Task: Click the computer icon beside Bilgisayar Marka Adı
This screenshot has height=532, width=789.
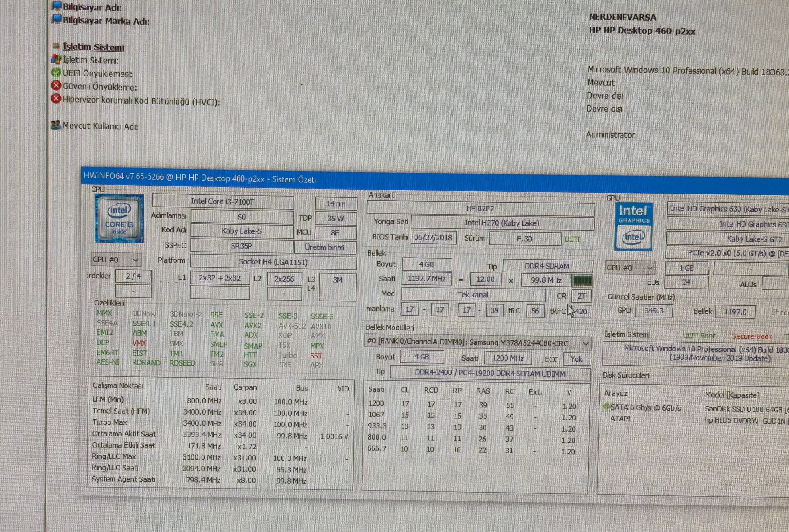Action: click(56, 20)
